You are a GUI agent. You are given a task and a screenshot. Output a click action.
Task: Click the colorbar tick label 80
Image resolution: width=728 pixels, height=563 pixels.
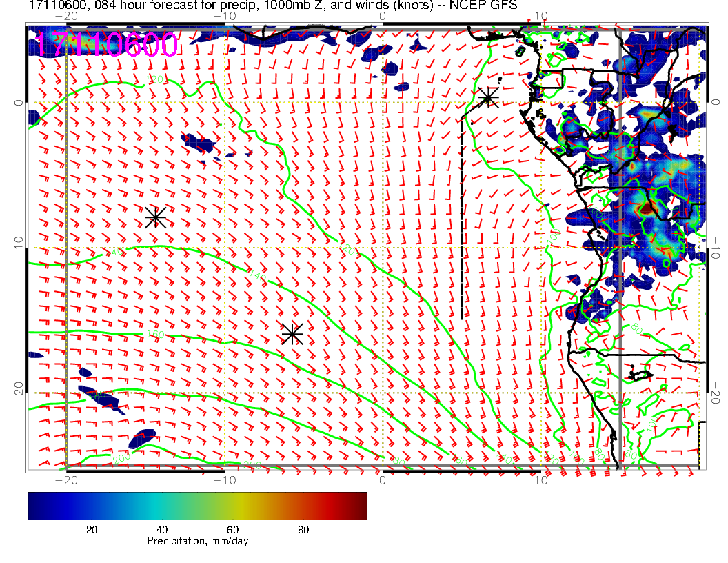[303, 529]
